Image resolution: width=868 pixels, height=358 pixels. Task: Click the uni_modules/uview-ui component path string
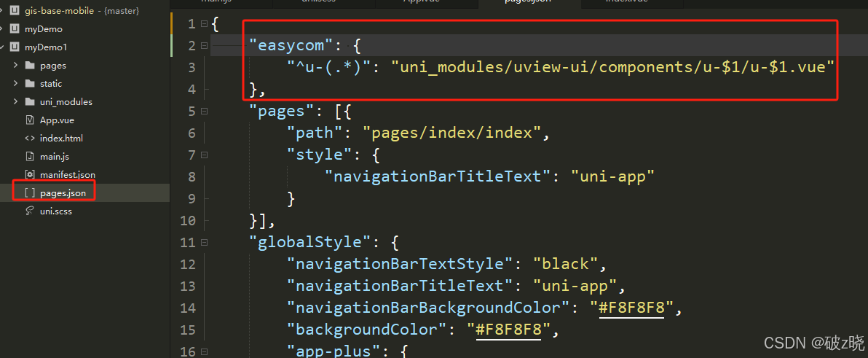coord(613,68)
